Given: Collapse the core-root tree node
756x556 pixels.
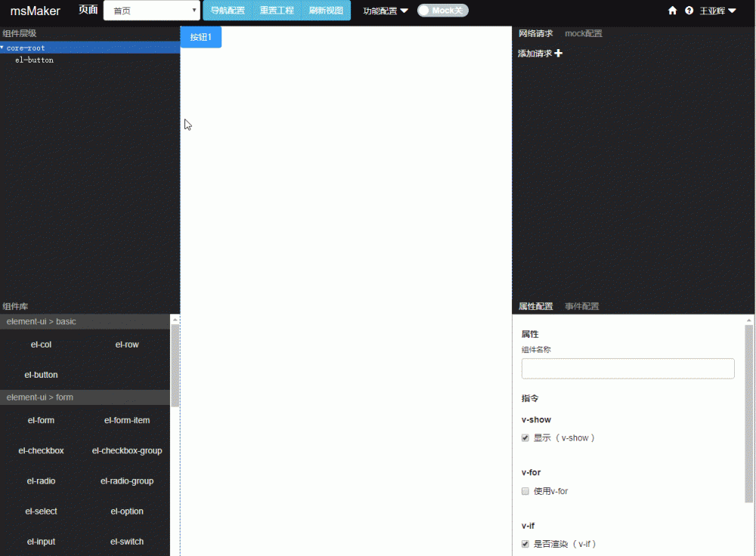Looking at the screenshot, I should (x=3, y=48).
